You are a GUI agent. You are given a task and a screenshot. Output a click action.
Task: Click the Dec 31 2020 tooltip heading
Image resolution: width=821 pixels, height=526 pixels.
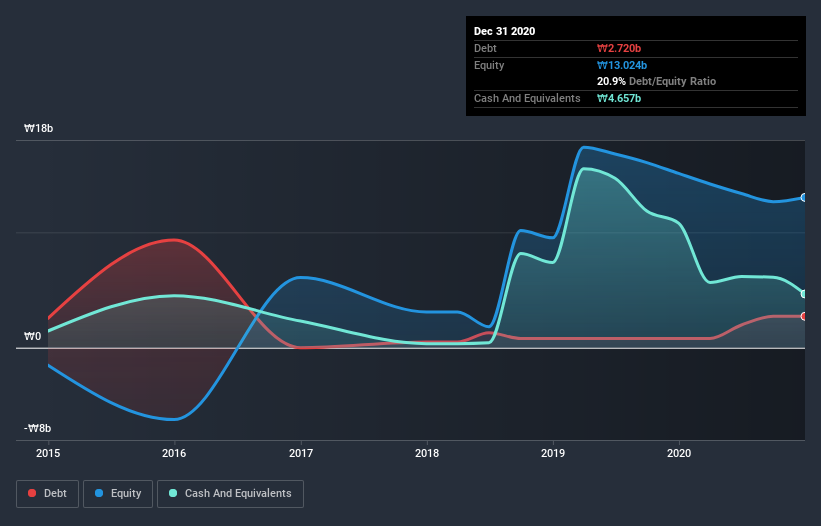pos(504,31)
